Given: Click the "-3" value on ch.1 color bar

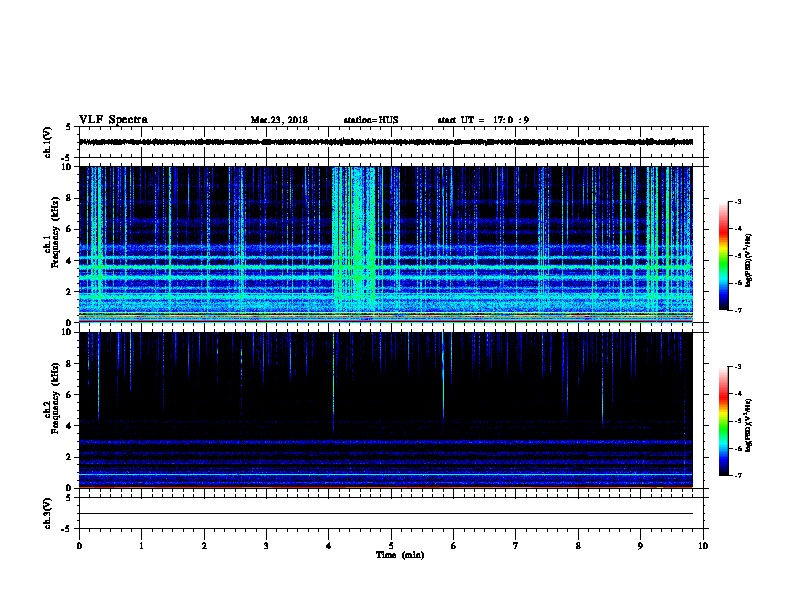Looking at the screenshot, I should [738, 201].
